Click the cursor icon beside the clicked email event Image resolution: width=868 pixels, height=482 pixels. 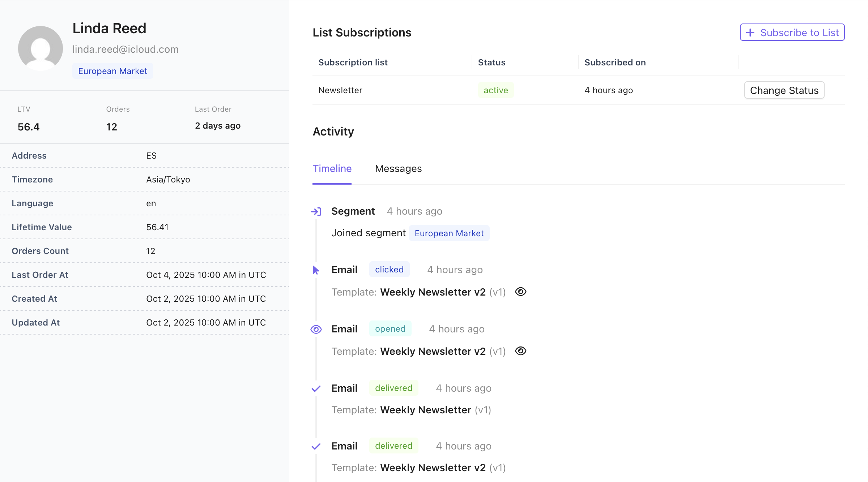[316, 270]
